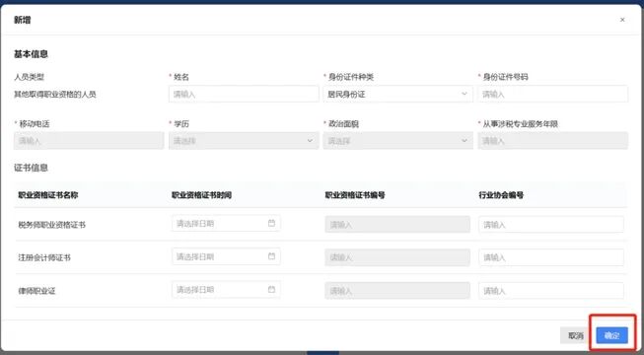Click the 职业资格证书时间 column header
This screenshot has height=355, width=644.
201,195
